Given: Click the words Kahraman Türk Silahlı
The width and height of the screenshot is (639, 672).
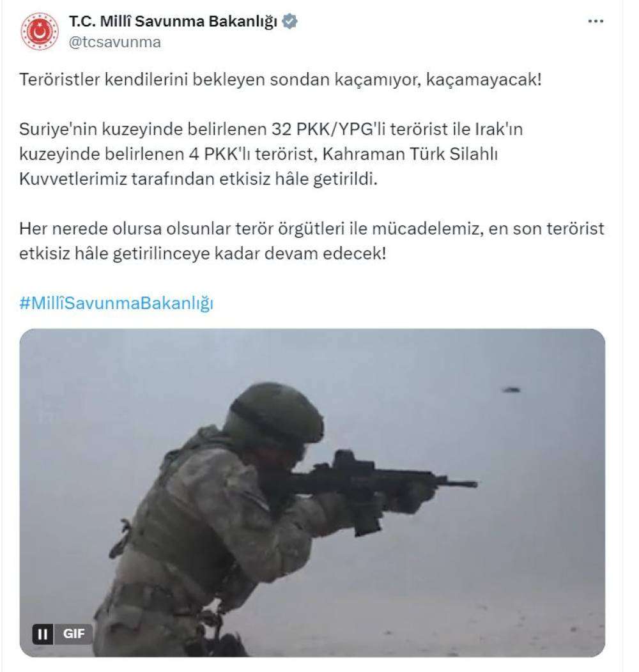Looking at the screenshot, I should click(410, 154).
